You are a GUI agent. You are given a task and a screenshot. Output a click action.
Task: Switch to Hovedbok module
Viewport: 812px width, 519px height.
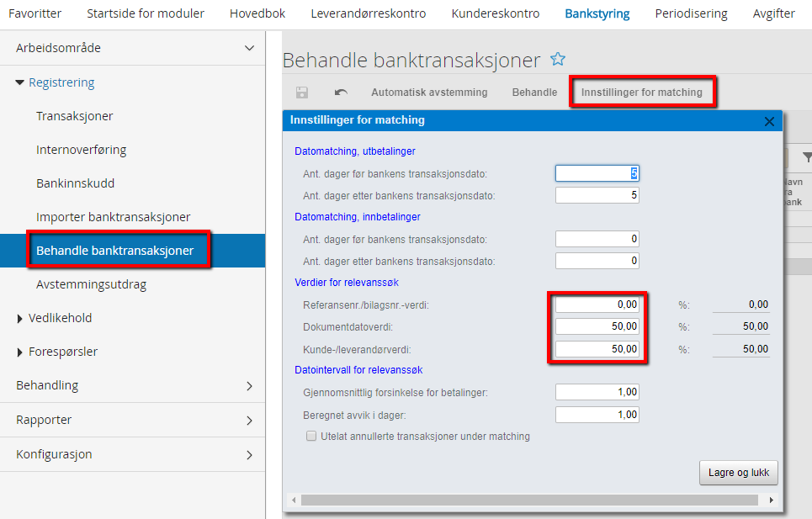click(x=257, y=13)
